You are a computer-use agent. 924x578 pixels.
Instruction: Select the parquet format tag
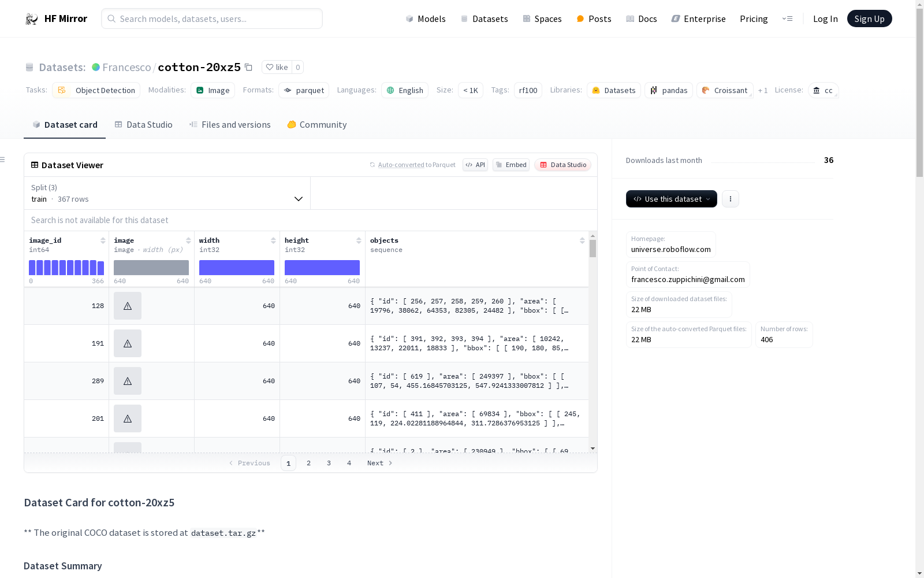[304, 90]
